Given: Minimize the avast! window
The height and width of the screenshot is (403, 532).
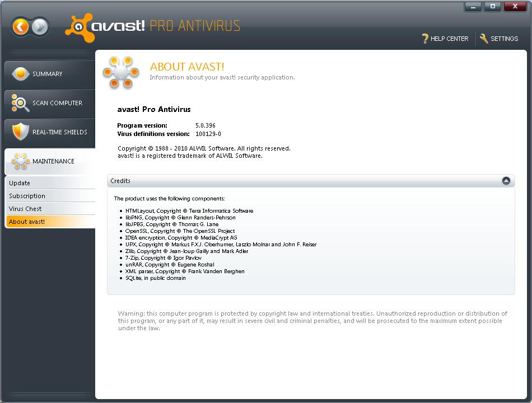Looking at the screenshot, I should tap(473, 7).
